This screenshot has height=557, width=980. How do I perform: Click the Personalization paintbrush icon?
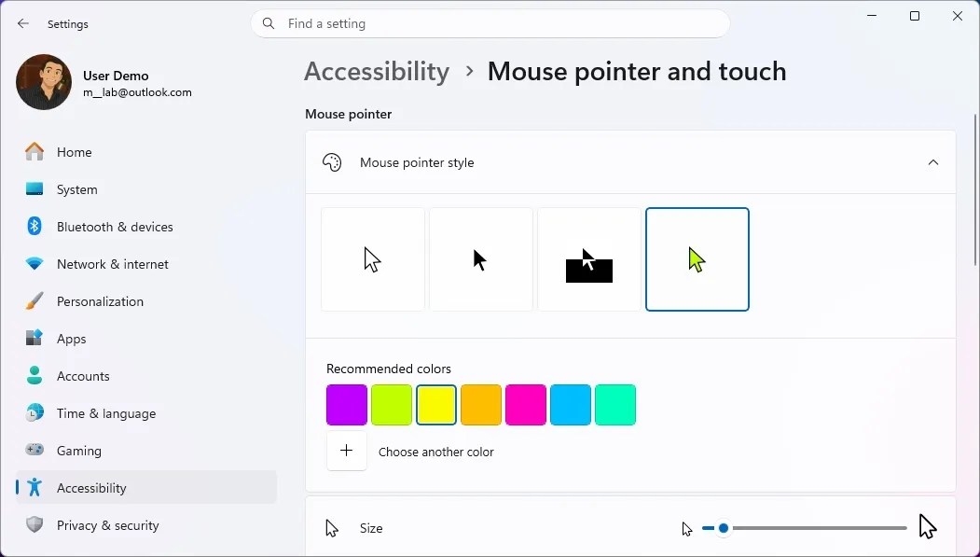click(x=35, y=301)
